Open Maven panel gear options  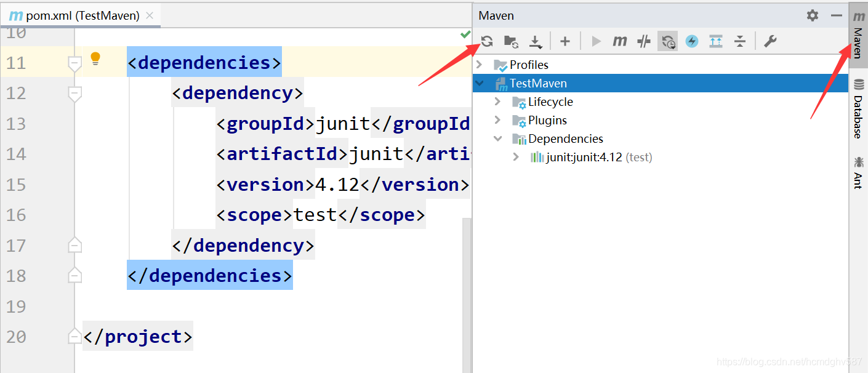(813, 15)
